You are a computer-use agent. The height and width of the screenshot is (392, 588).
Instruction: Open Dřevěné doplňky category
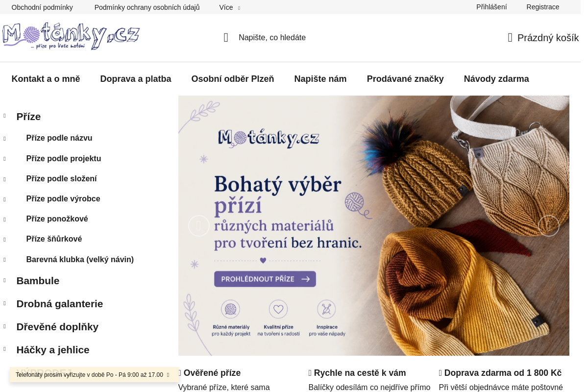tap(57, 327)
